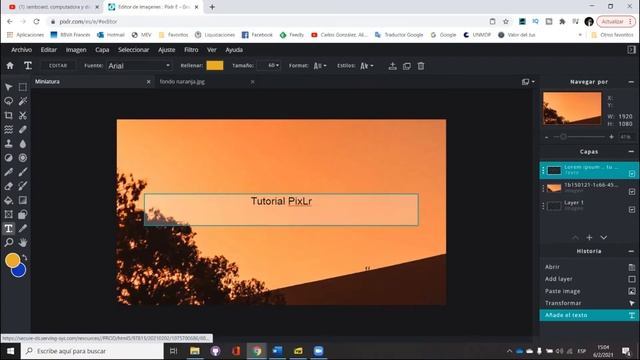640x360 pixels.
Task: Select the Paste image history step
Action: 589,291
